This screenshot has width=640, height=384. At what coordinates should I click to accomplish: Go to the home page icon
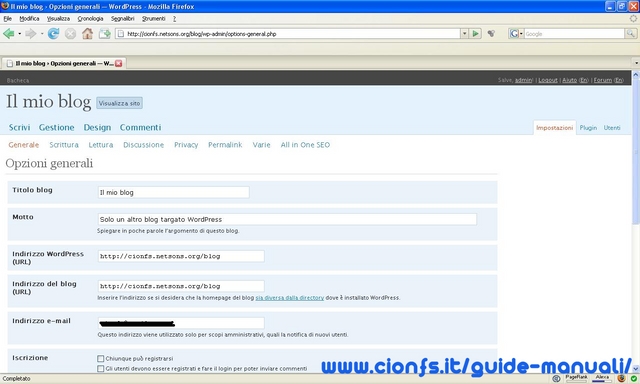click(x=87, y=33)
